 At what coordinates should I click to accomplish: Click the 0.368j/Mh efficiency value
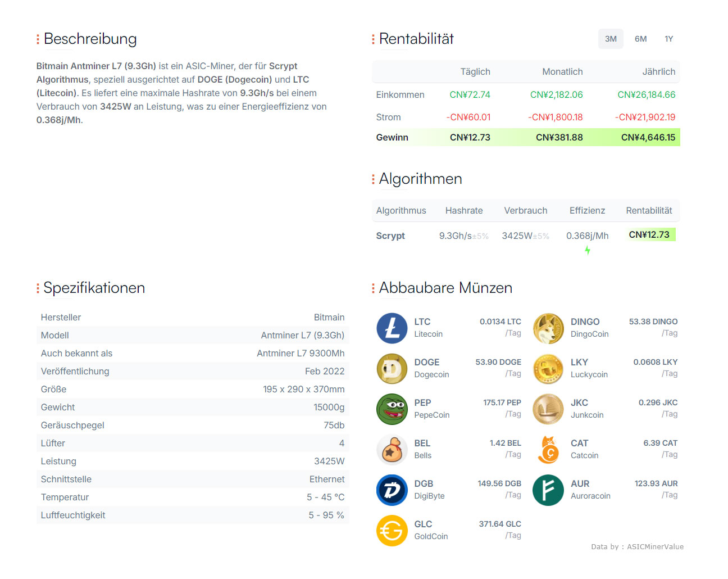coord(588,236)
